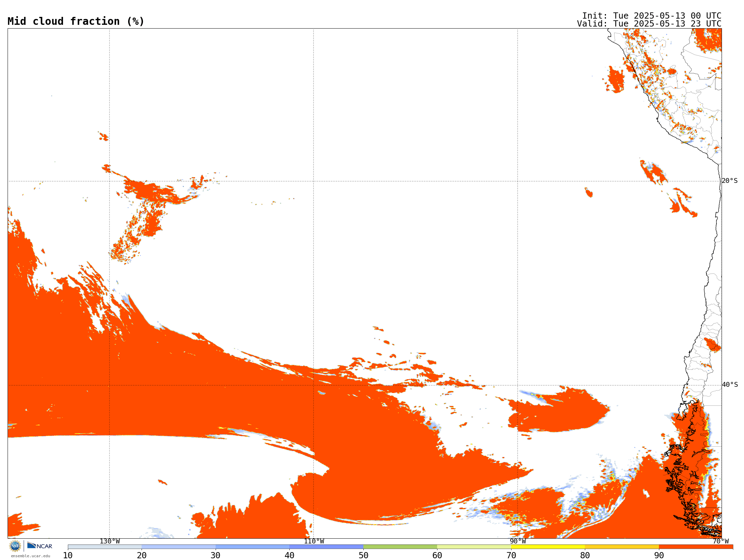Click the 40-50 periwinkle colorbar segment
Image resolution: width=744 pixels, height=560 pixels.
326,547
